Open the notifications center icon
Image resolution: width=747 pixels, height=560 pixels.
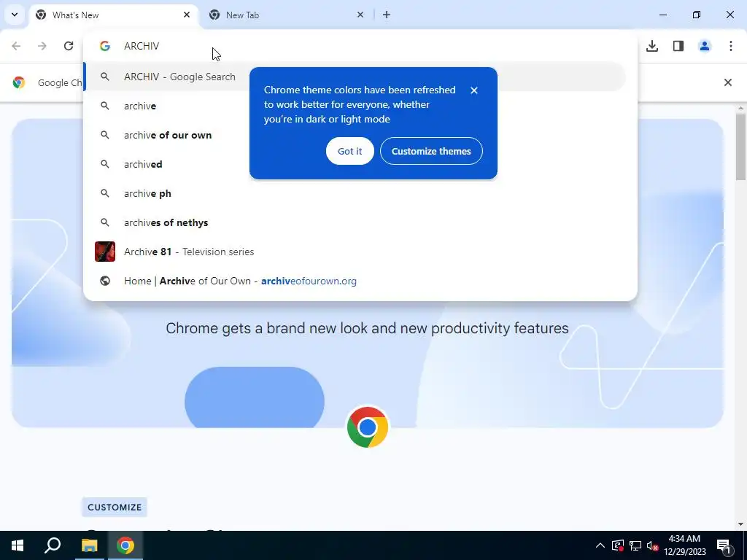coord(724,546)
